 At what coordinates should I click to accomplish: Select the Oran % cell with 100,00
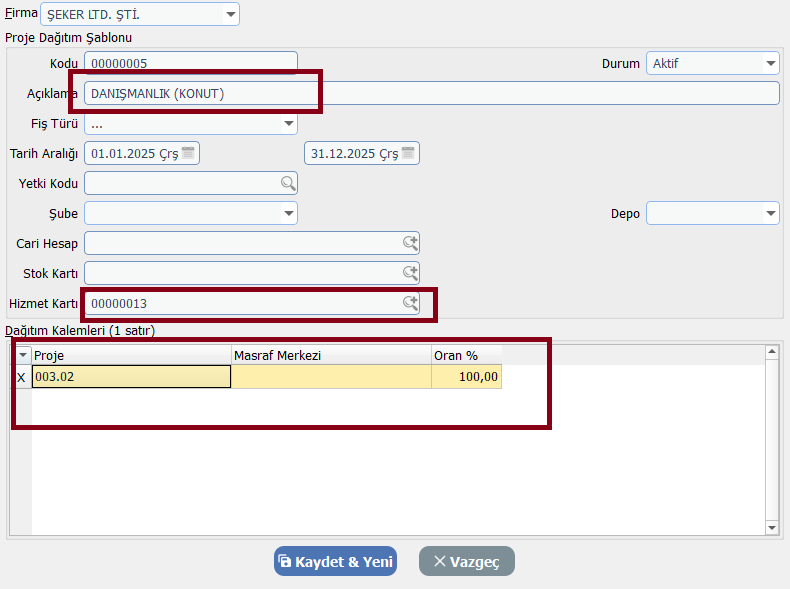coord(466,377)
